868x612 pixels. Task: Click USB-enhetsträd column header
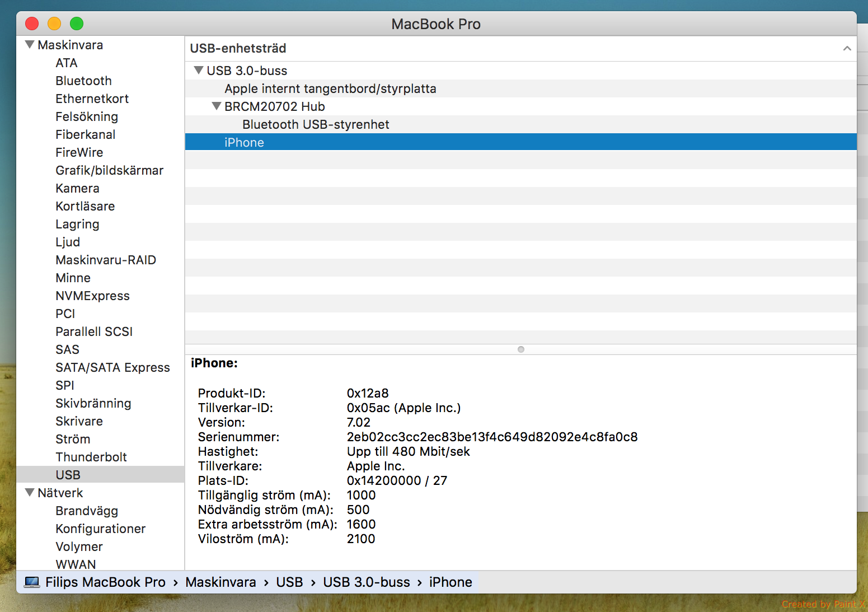point(520,49)
